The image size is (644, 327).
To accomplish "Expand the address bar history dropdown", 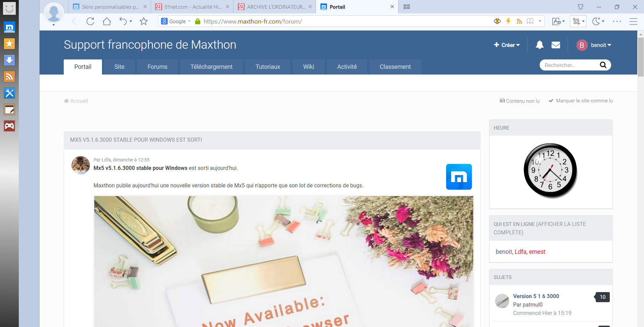I will click(x=540, y=21).
